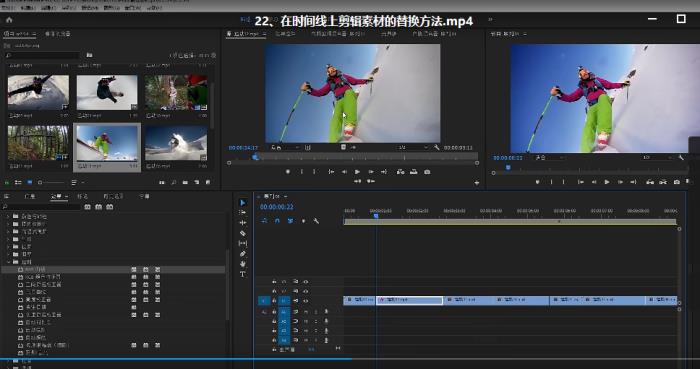Export frame from the Program monitor
Screen dimensions: 700x369
pyautogui.click(x=677, y=182)
